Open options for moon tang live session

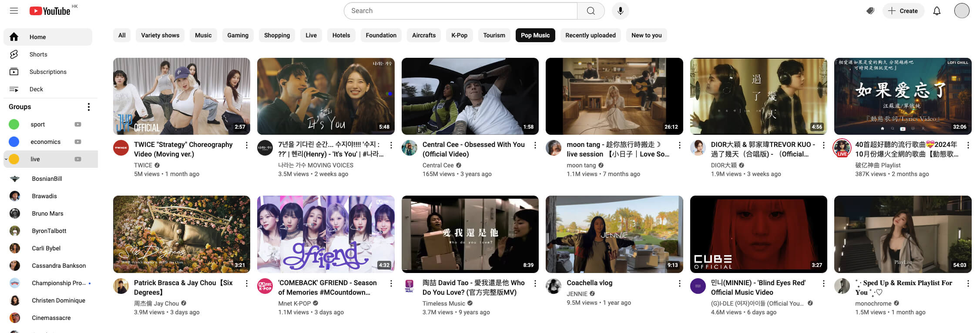tap(679, 145)
